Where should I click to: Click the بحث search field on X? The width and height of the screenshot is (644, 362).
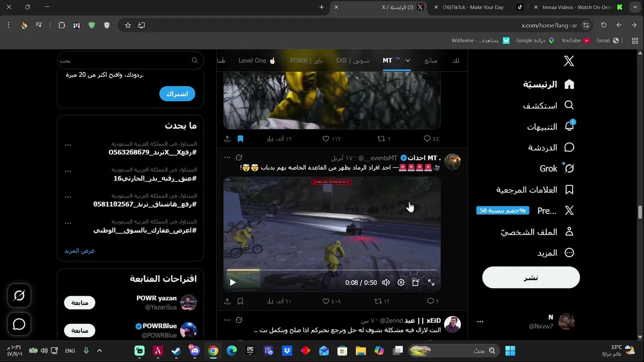(130, 60)
